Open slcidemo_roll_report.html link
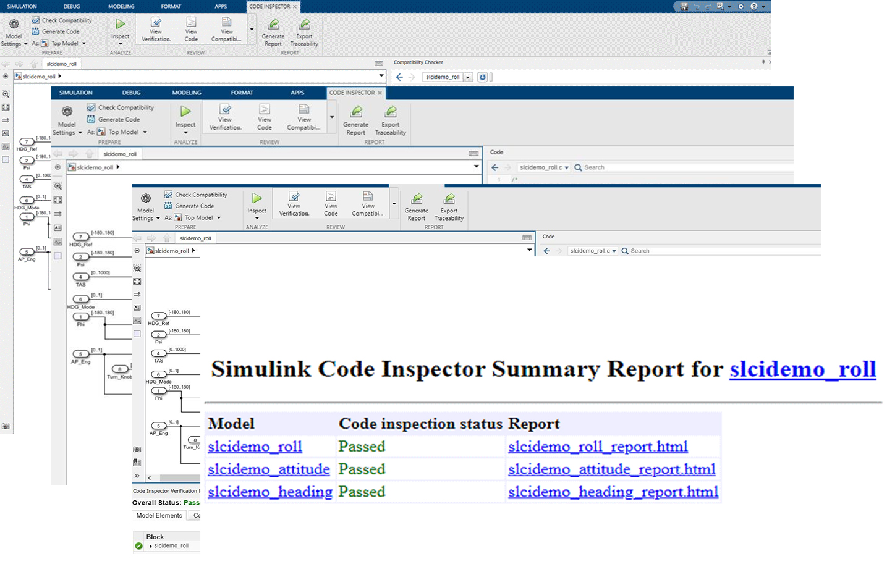Viewport: 887px width, 588px height. point(598,447)
